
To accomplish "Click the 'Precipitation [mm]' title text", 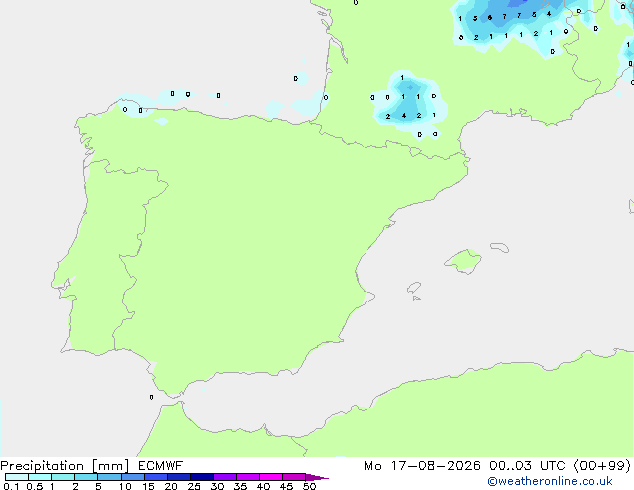I will pos(65,466).
